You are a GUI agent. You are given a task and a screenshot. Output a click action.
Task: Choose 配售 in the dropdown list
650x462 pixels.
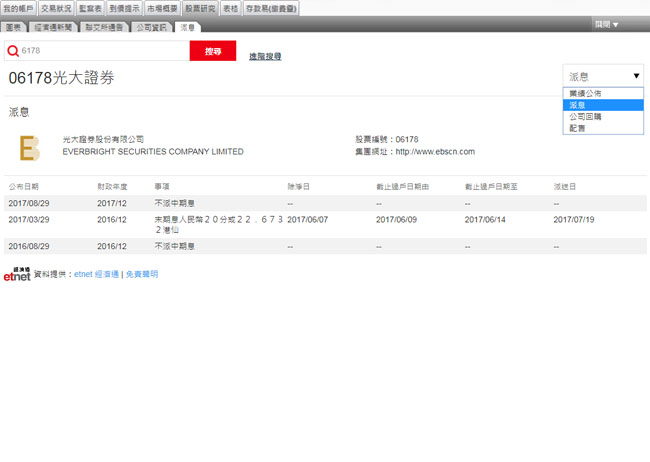(x=603, y=128)
